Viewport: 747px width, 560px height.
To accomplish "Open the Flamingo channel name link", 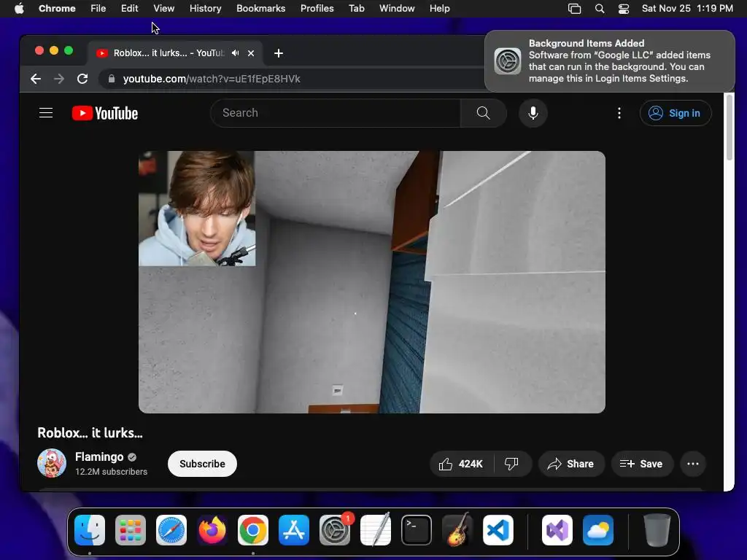I will (x=99, y=456).
